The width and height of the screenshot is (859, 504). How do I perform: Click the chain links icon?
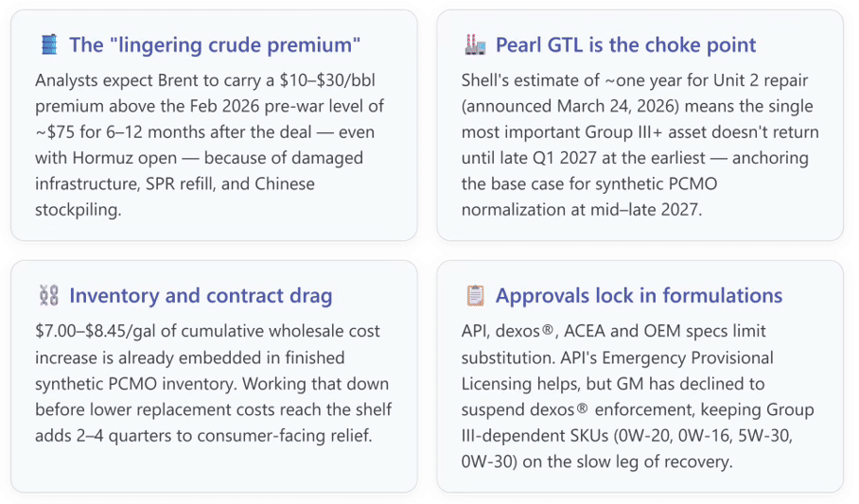coord(49,295)
